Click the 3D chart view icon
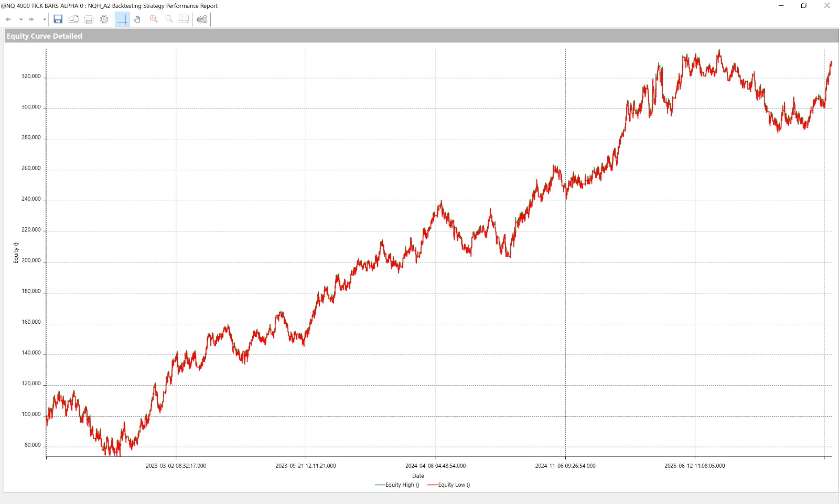 [x=202, y=19]
